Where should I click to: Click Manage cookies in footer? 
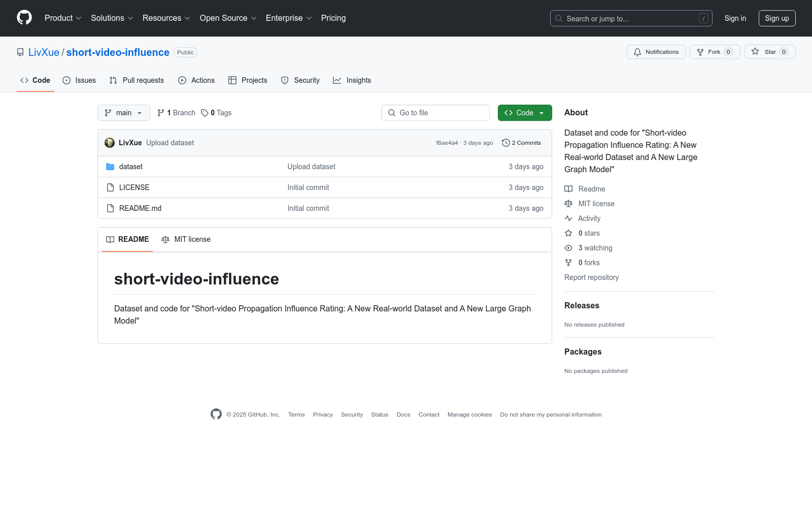[x=469, y=415]
